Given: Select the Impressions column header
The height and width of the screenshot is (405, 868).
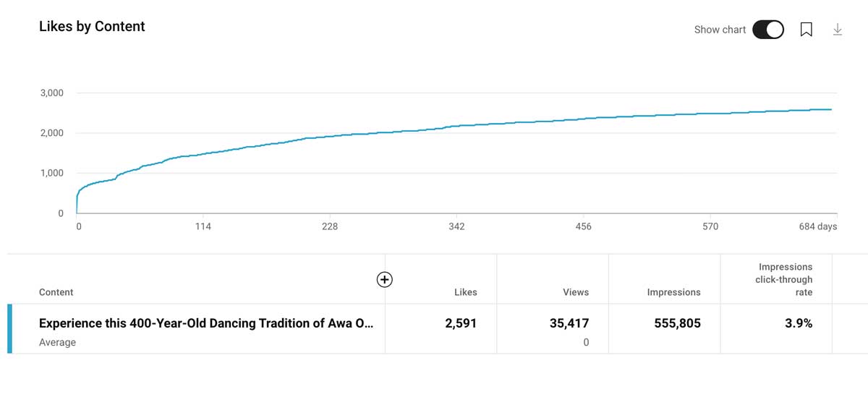Looking at the screenshot, I should 673,292.
